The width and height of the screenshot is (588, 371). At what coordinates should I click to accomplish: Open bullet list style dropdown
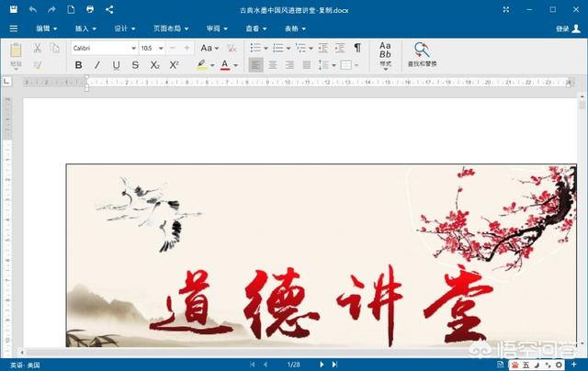click(x=266, y=48)
